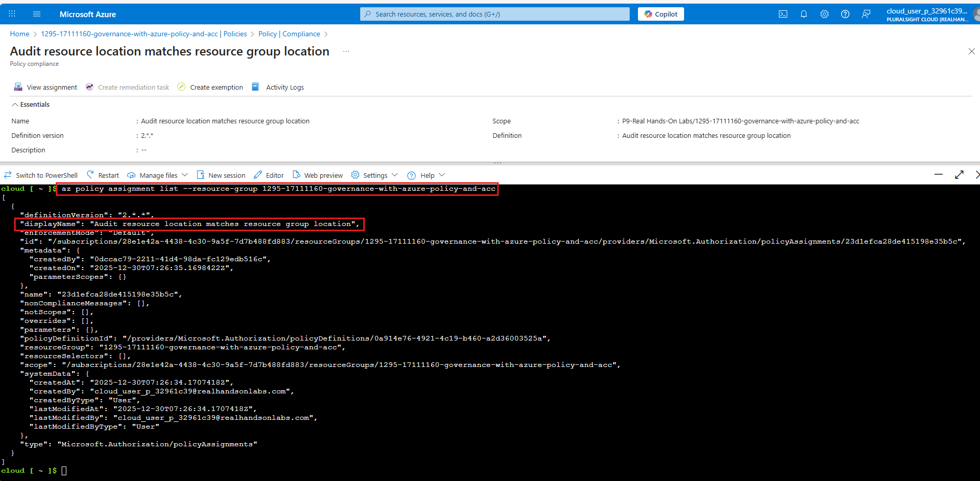Open the portal hamburger menu
The image size is (980, 481).
36,14
